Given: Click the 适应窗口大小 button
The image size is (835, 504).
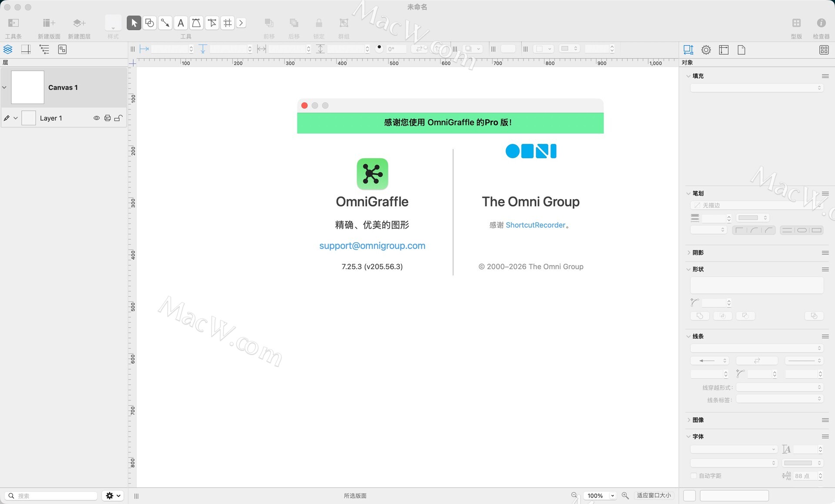Looking at the screenshot, I should [x=654, y=495].
